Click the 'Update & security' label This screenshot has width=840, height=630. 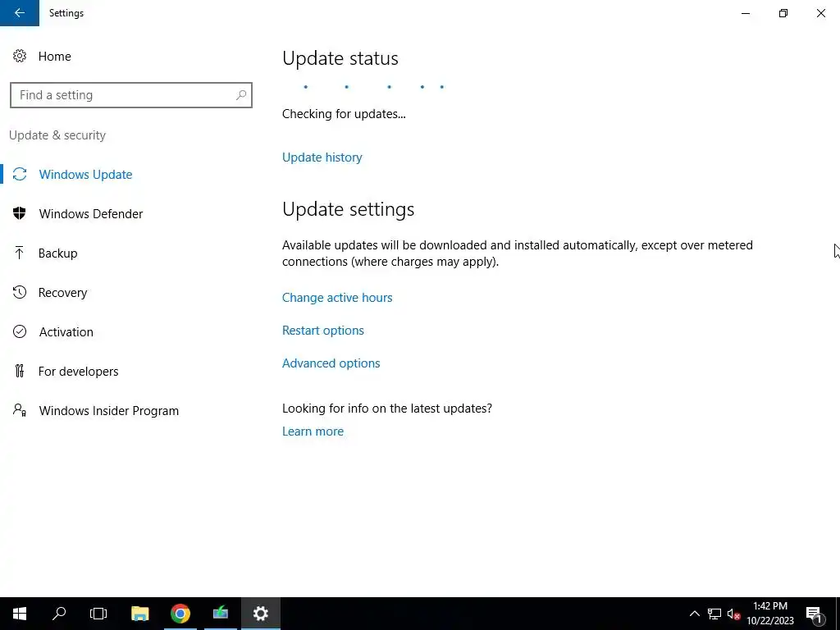57,135
